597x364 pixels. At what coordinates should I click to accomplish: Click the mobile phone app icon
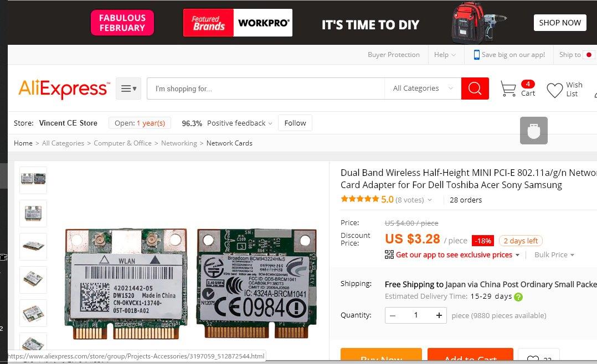476,55
